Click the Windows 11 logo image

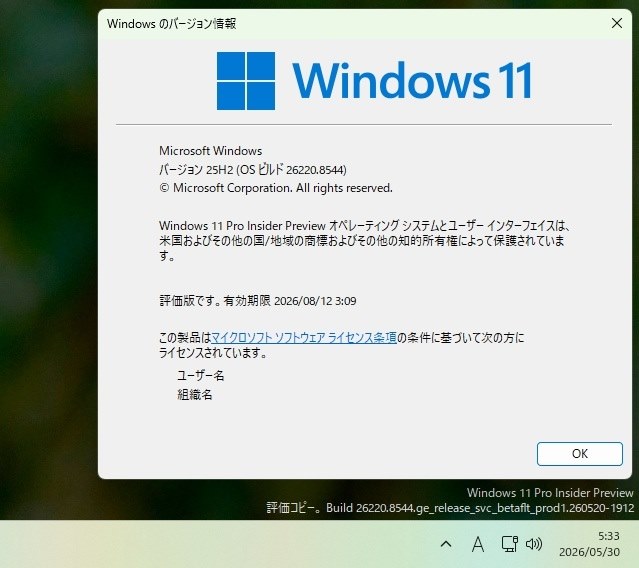tap(374, 81)
